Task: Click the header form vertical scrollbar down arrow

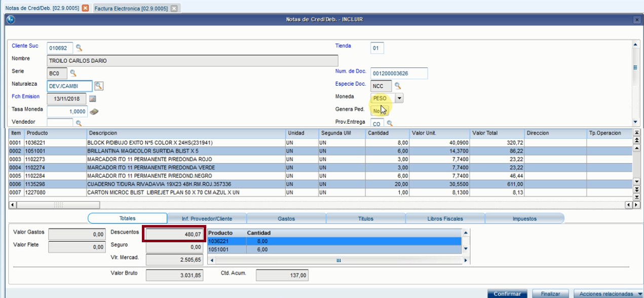Action: pos(636,122)
